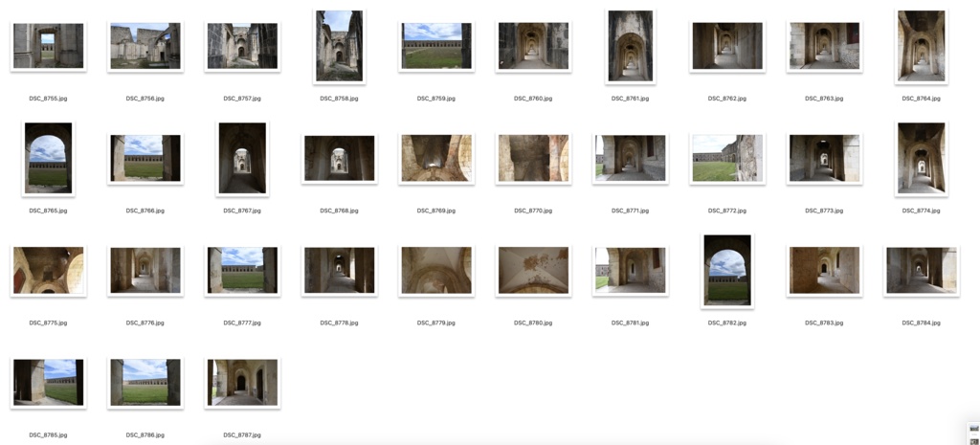The image size is (980, 445).
Task: Select the DSC_8782.jpg portrait thumbnail
Action: [x=727, y=270]
